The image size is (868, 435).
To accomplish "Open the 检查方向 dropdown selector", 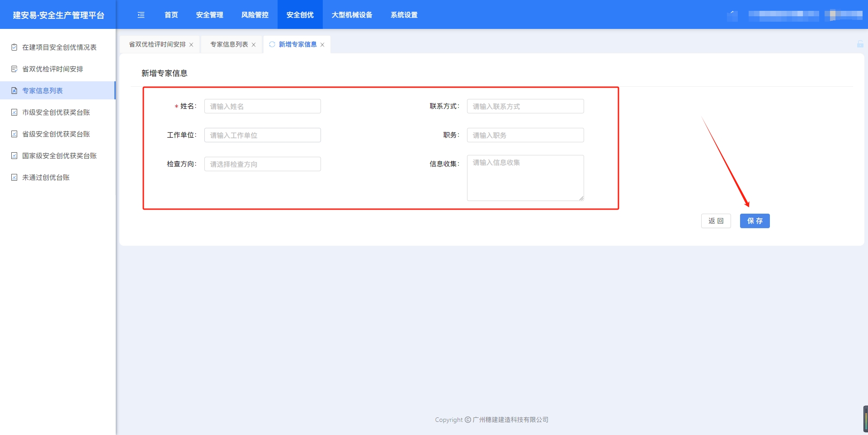I will [262, 164].
